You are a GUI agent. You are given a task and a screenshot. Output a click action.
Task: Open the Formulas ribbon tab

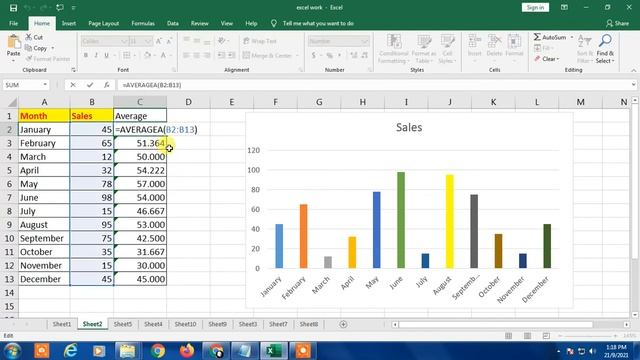tap(143, 24)
